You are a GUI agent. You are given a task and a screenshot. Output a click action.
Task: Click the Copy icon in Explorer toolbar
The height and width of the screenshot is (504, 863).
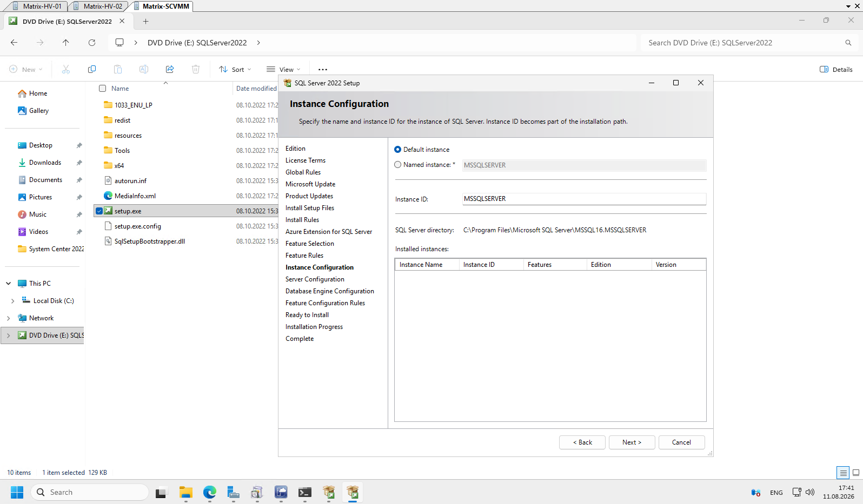pyautogui.click(x=92, y=69)
